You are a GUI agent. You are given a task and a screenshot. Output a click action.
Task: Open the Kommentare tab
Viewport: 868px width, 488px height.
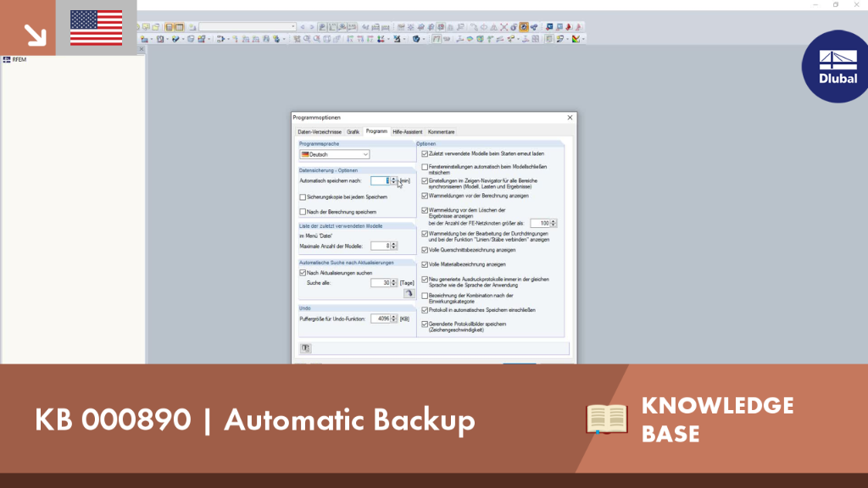click(x=441, y=131)
